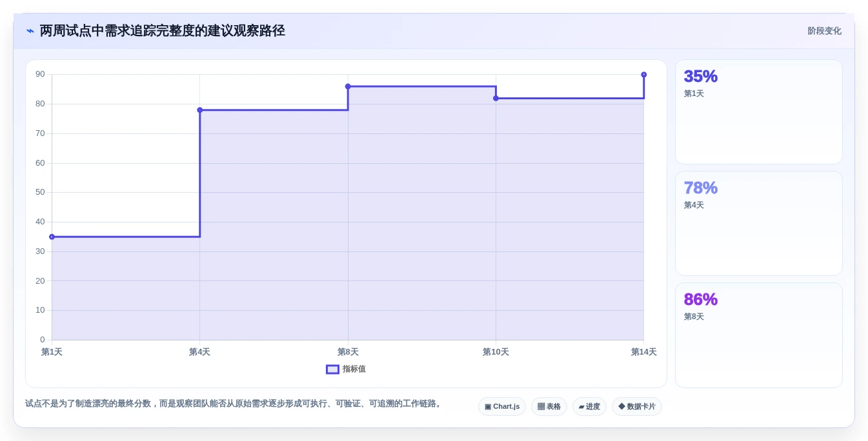868x441 pixels.
Task: Select the 进度 tag
Action: point(589,407)
